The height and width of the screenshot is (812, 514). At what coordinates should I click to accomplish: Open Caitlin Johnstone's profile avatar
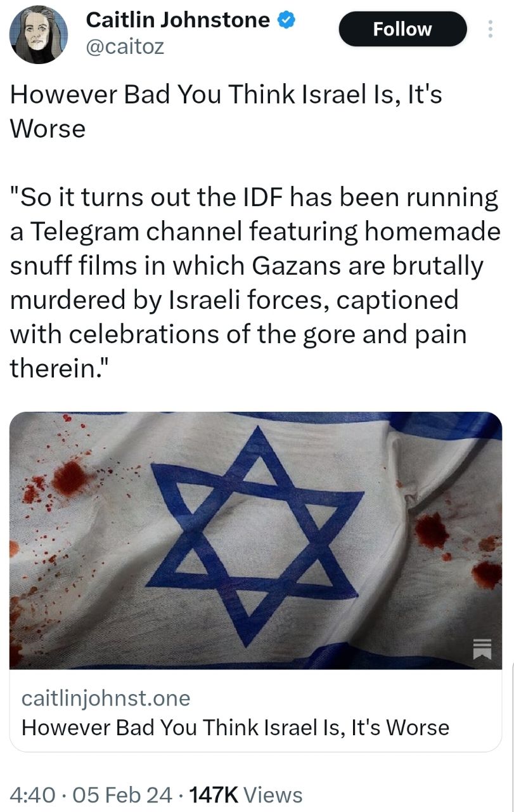39,36
